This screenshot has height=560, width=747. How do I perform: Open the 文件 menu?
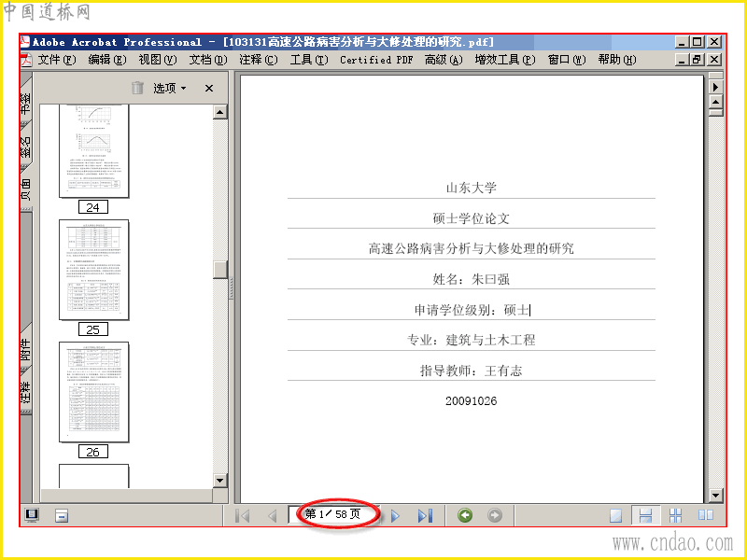pyautogui.click(x=57, y=60)
